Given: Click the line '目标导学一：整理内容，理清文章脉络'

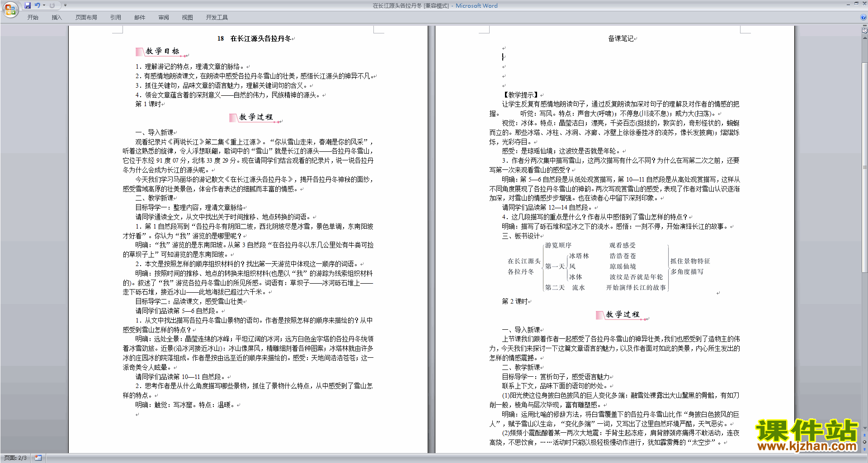Looking at the screenshot, I should [x=189, y=207].
